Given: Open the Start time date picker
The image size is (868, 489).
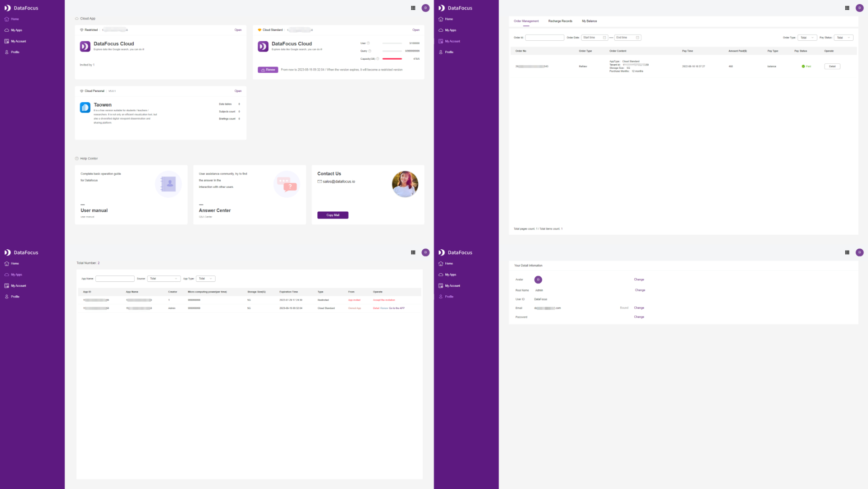Looking at the screenshot, I should 594,38.
